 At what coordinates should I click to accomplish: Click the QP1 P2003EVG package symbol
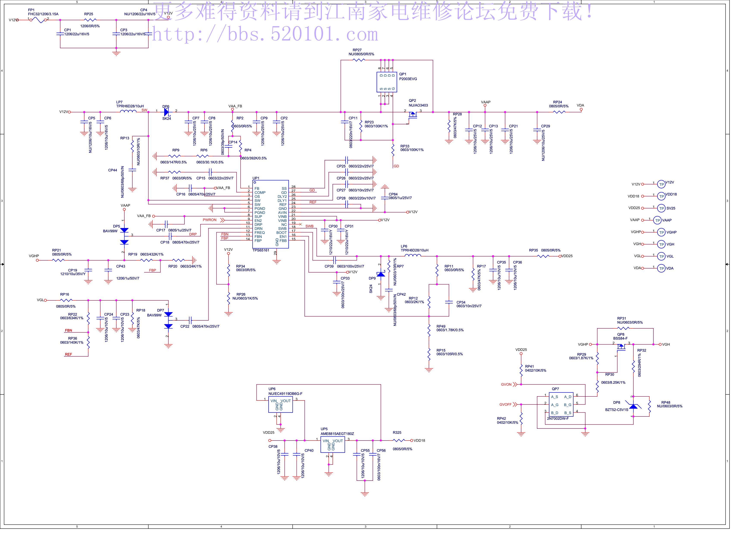387,82
